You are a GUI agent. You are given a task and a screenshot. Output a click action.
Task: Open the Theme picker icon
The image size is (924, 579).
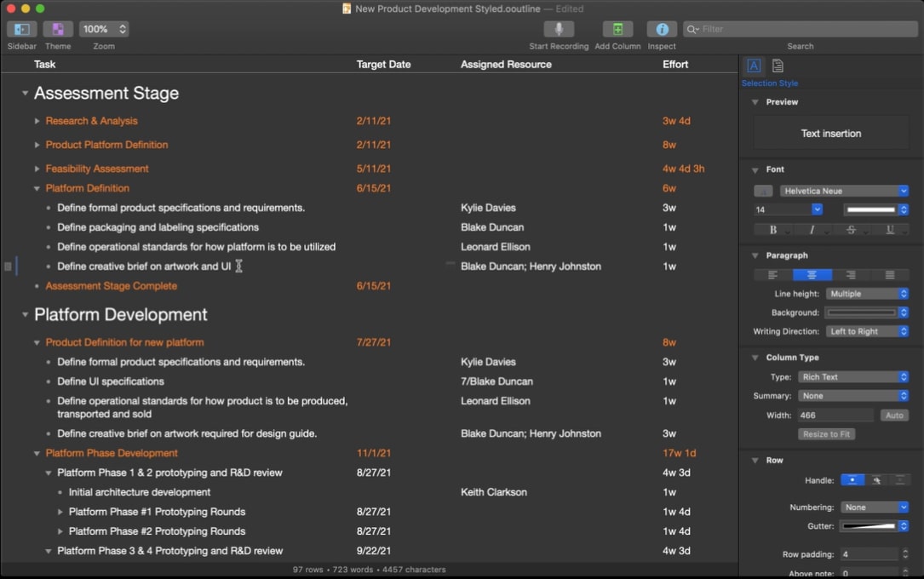(x=58, y=29)
